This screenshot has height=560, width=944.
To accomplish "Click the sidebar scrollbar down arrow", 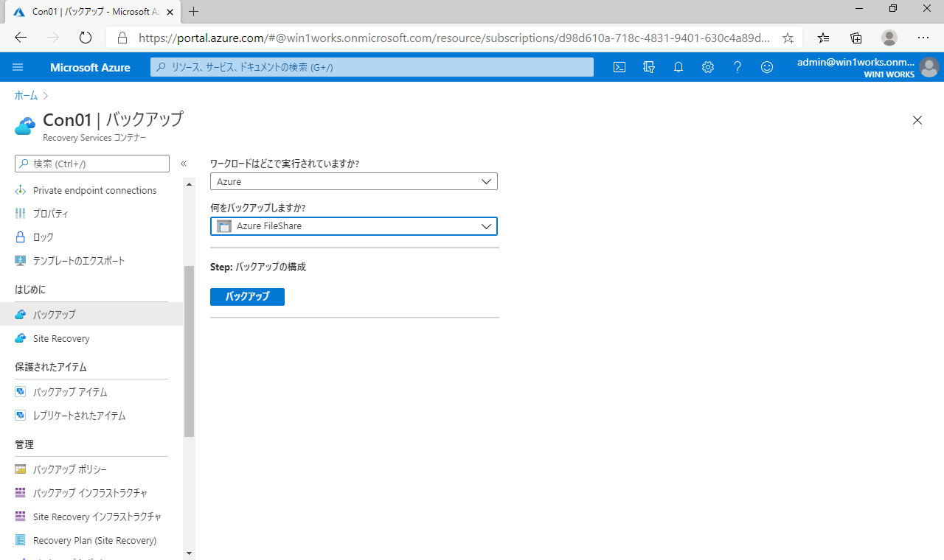I will tap(190, 553).
